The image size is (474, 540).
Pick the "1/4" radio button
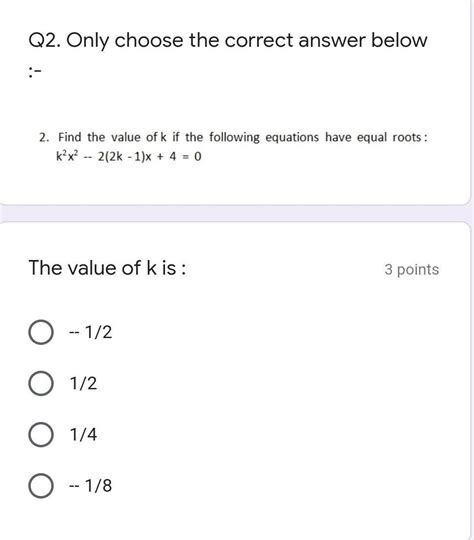[41, 435]
